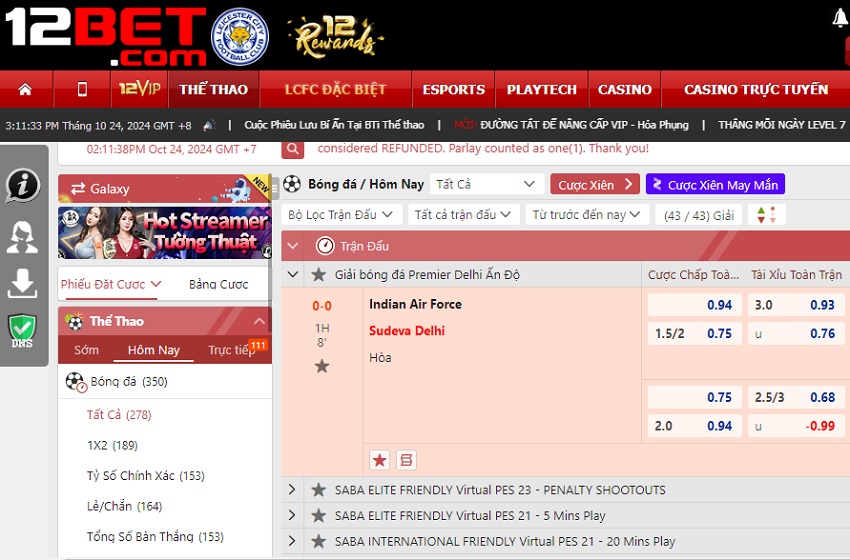This screenshot has height=560, width=850.
Task: Collapse the Delhi Premier league row
Action: point(293,274)
